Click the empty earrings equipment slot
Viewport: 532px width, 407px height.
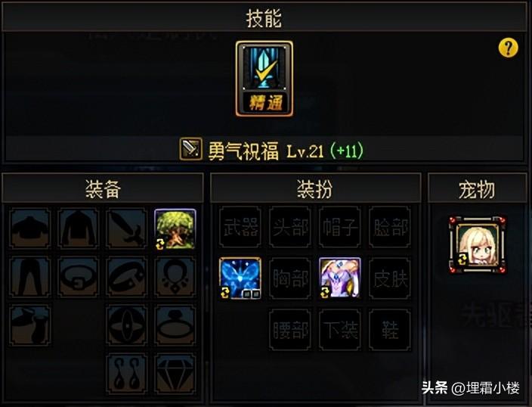[126, 374]
